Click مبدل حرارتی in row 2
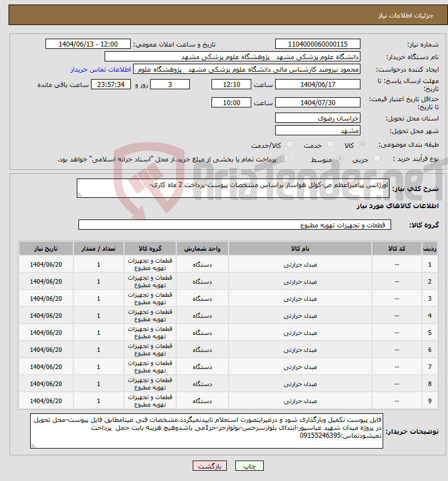The width and height of the screenshot is (448, 481). (x=300, y=281)
